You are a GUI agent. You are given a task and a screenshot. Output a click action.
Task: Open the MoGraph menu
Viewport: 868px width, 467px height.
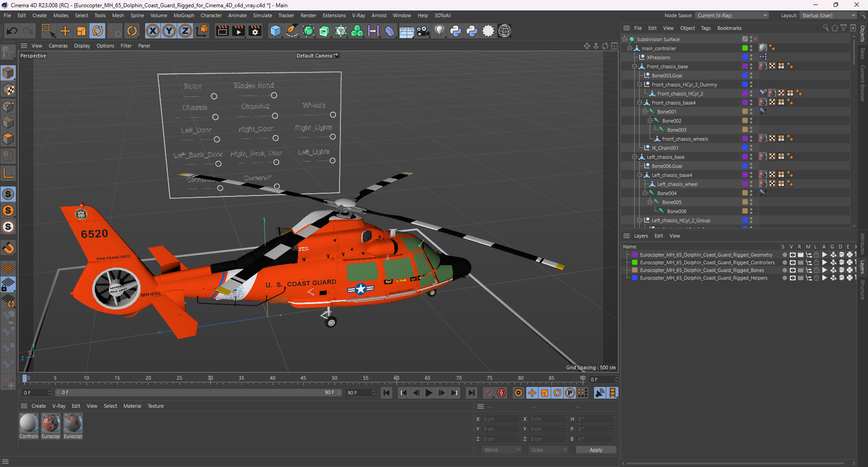pos(184,15)
